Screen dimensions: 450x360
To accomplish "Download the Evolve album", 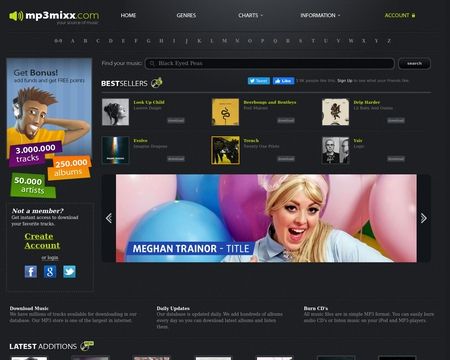I will pos(176,159).
